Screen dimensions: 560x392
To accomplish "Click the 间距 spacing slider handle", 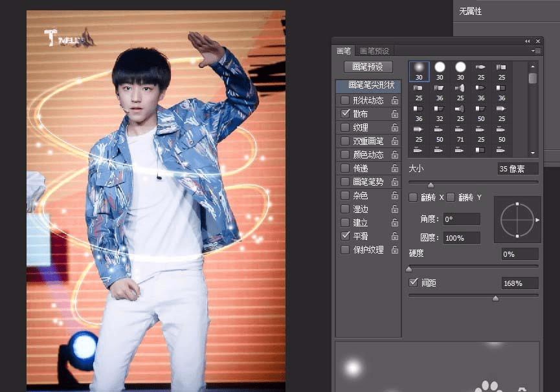I will [x=495, y=298].
